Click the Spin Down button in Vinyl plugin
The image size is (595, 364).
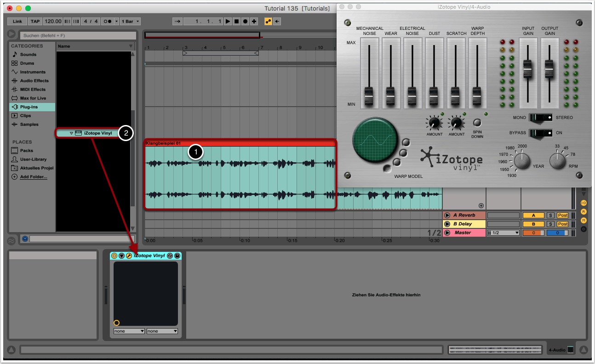(477, 123)
